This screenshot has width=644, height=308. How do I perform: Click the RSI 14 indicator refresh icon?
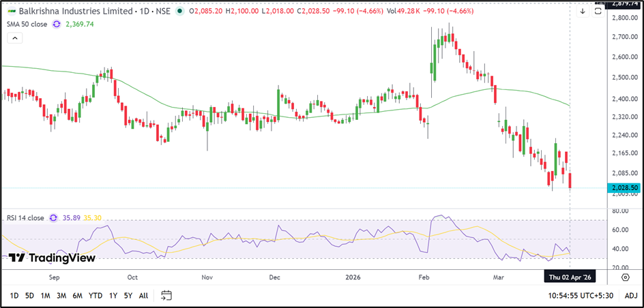pyautogui.click(x=53, y=218)
